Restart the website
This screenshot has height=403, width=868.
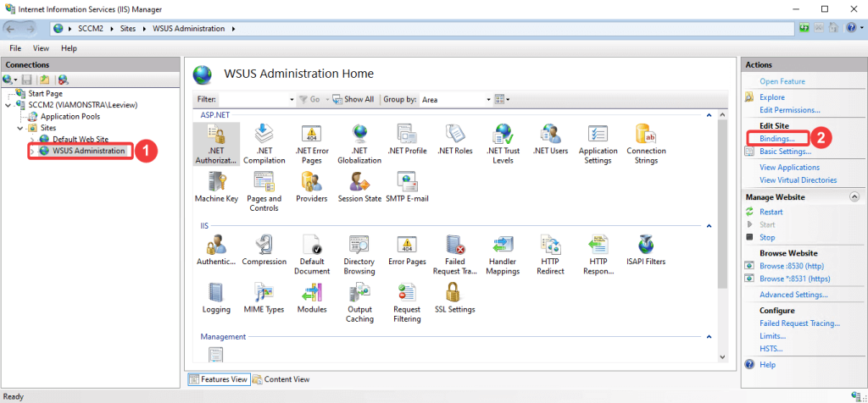[x=771, y=212]
